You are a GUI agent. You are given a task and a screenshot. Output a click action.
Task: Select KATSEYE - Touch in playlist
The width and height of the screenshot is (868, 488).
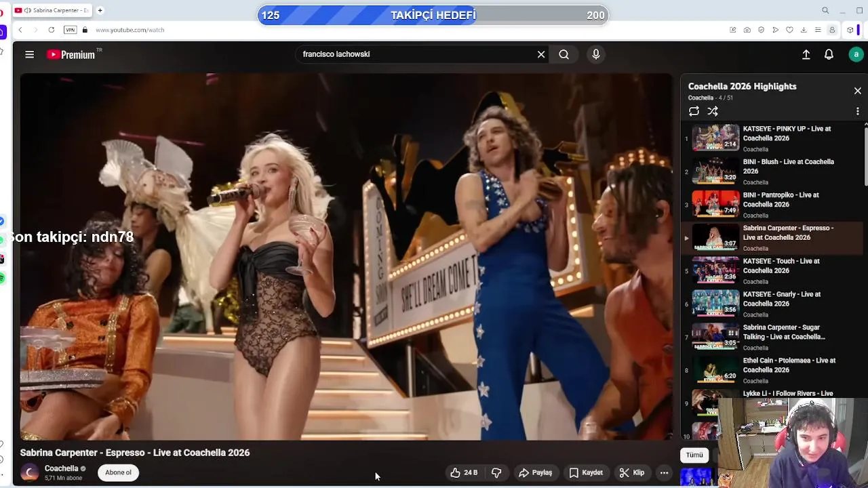(x=773, y=270)
